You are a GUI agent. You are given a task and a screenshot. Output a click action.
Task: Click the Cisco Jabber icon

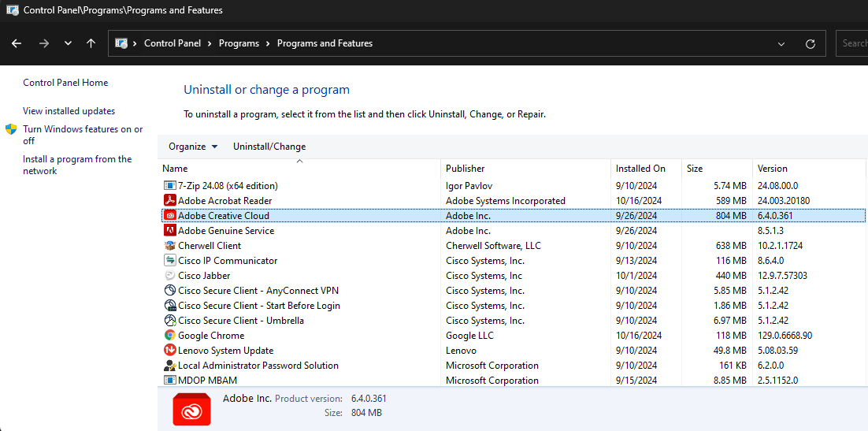[x=169, y=275]
